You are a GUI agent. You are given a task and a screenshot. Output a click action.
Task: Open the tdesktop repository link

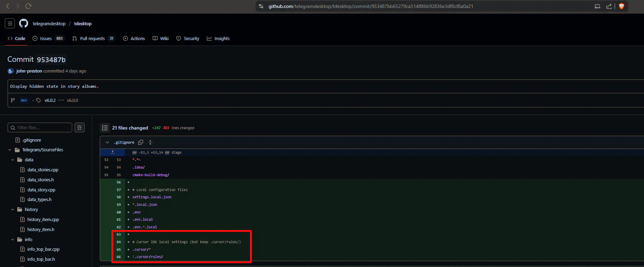point(83,23)
